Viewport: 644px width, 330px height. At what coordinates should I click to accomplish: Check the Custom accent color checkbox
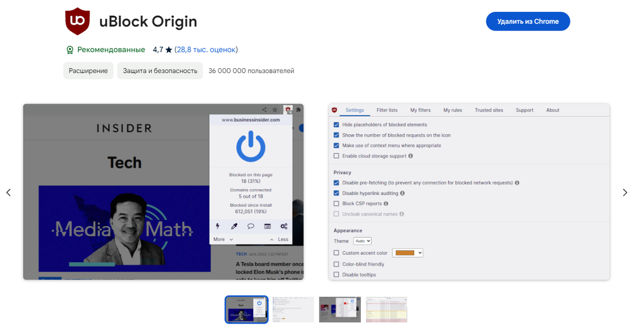336,253
